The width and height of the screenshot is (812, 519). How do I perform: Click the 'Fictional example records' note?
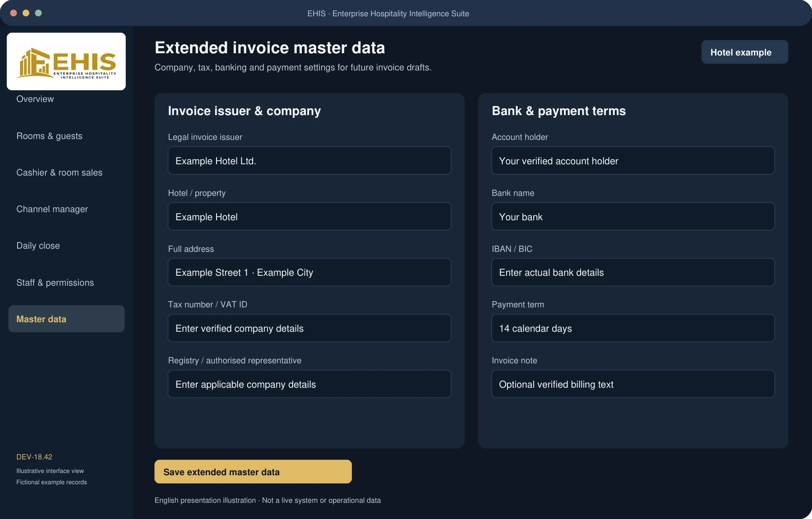[x=51, y=482]
